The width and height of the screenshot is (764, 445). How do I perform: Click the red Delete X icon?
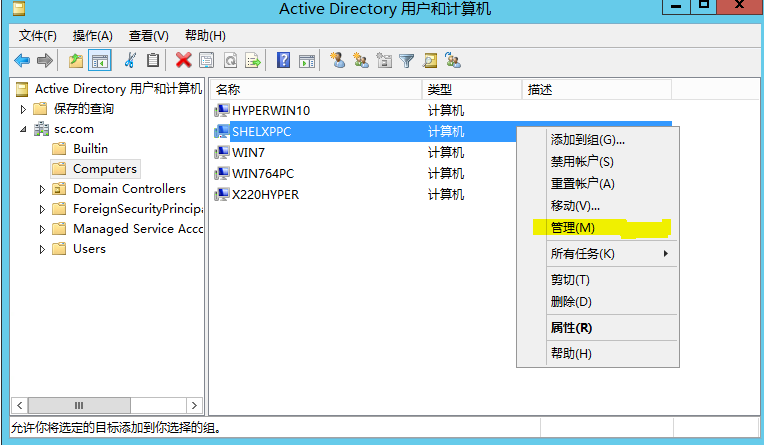(x=183, y=60)
